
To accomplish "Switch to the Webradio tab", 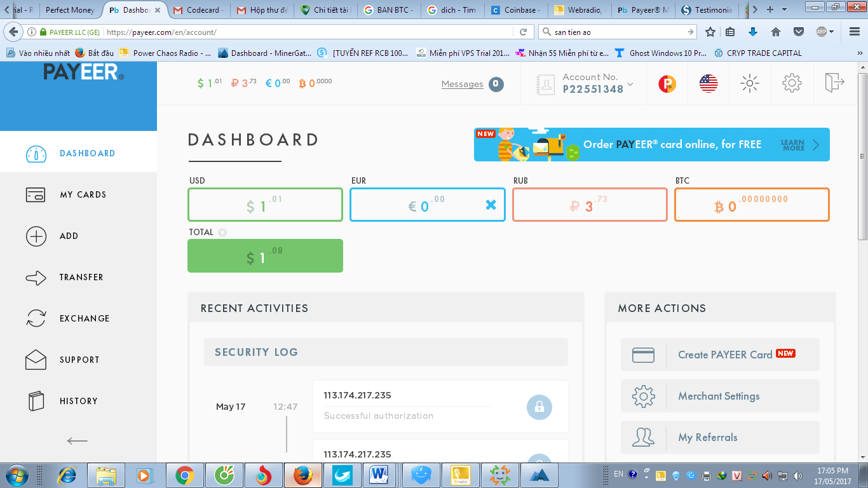I will (x=578, y=10).
